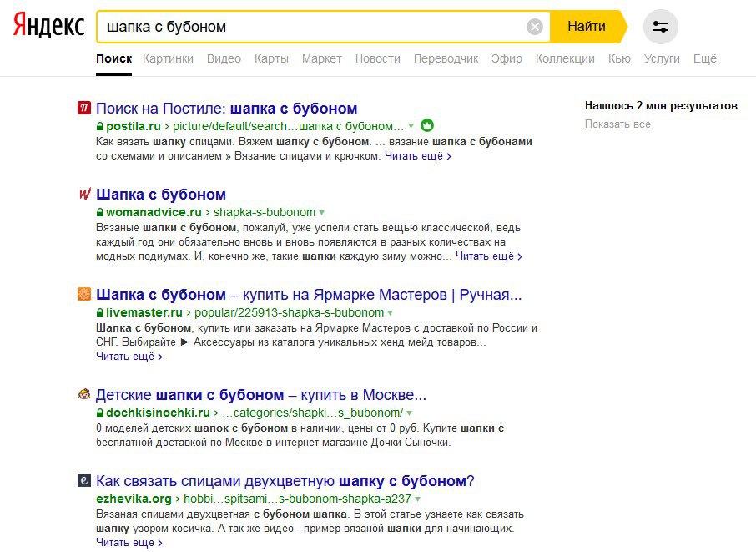Switch to the Маркет tab
Viewport: 756px width, 552px height.
click(321, 58)
